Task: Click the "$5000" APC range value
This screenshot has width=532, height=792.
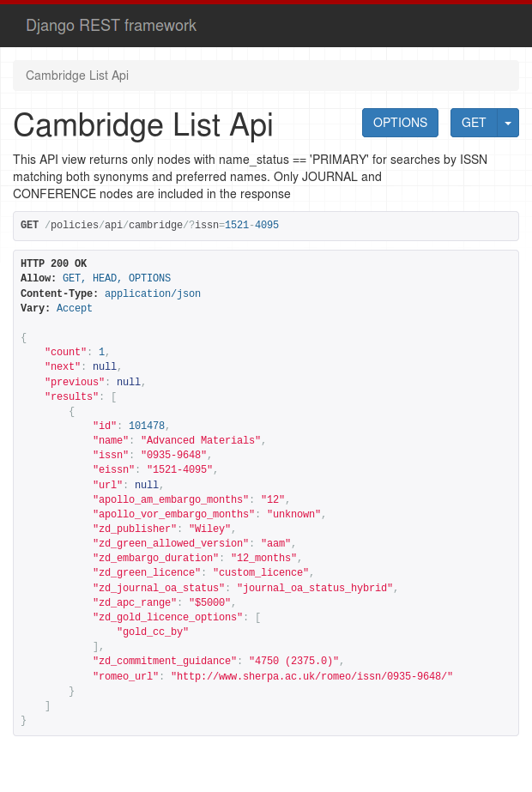Action: (x=207, y=602)
